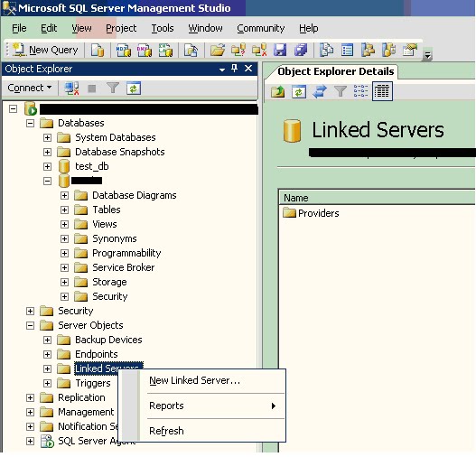Choose Refresh in the context menu
The height and width of the screenshot is (457, 476).
click(202, 431)
